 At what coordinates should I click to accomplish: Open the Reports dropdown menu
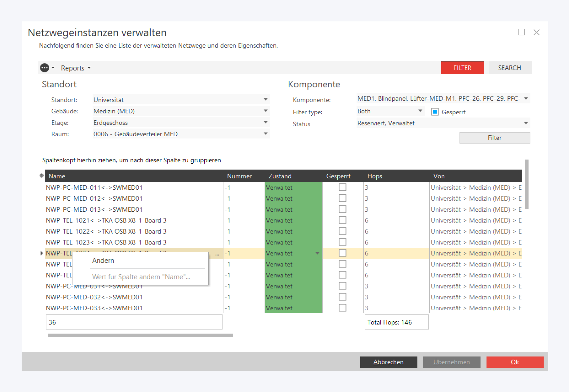coord(75,68)
